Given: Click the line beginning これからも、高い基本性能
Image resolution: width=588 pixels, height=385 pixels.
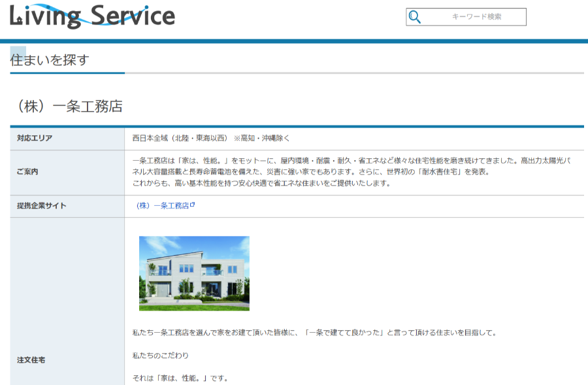Looking at the screenshot, I should pos(261,183).
